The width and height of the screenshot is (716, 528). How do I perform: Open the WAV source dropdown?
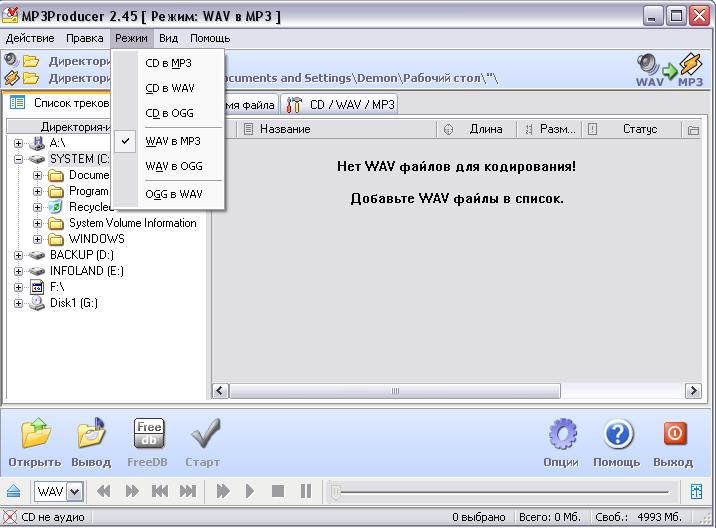click(x=75, y=492)
